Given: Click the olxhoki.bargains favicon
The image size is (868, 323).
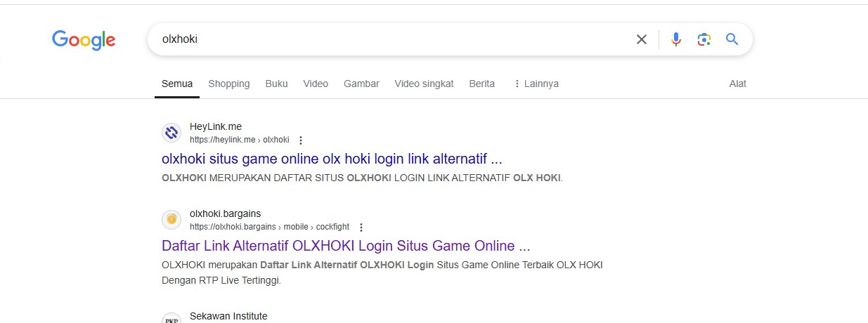Looking at the screenshot, I should (x=171, y=220).
